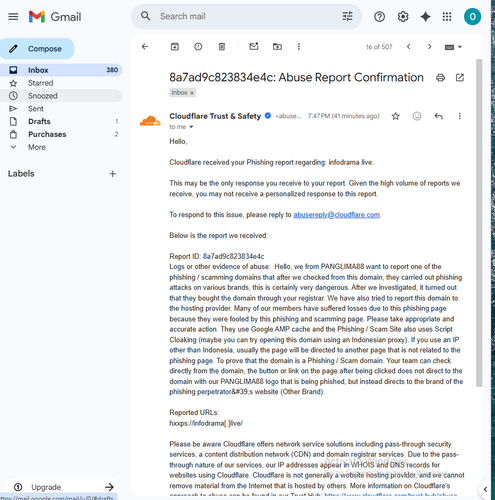Expand the More sidebar section

click(37, 147)
